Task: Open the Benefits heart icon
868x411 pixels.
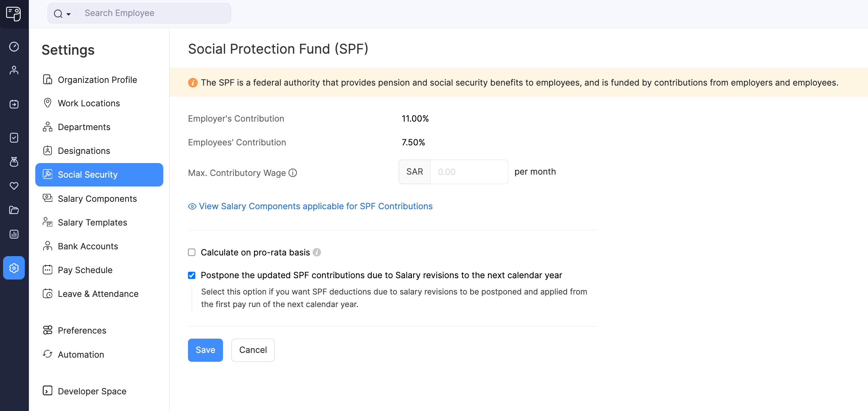Action: point(14,186)
